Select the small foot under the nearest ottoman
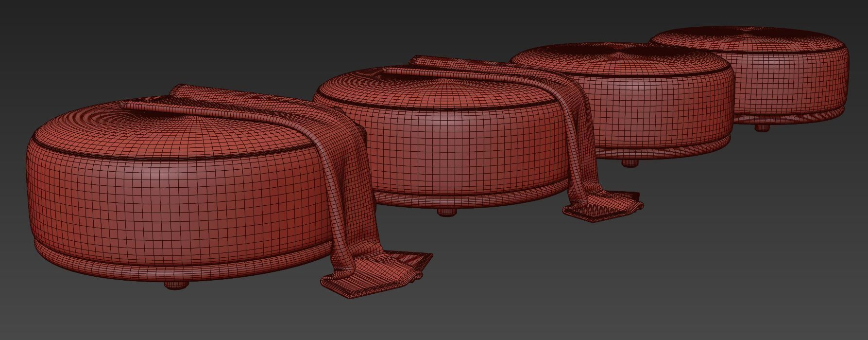Screen dimensions: 868x340 176,285
